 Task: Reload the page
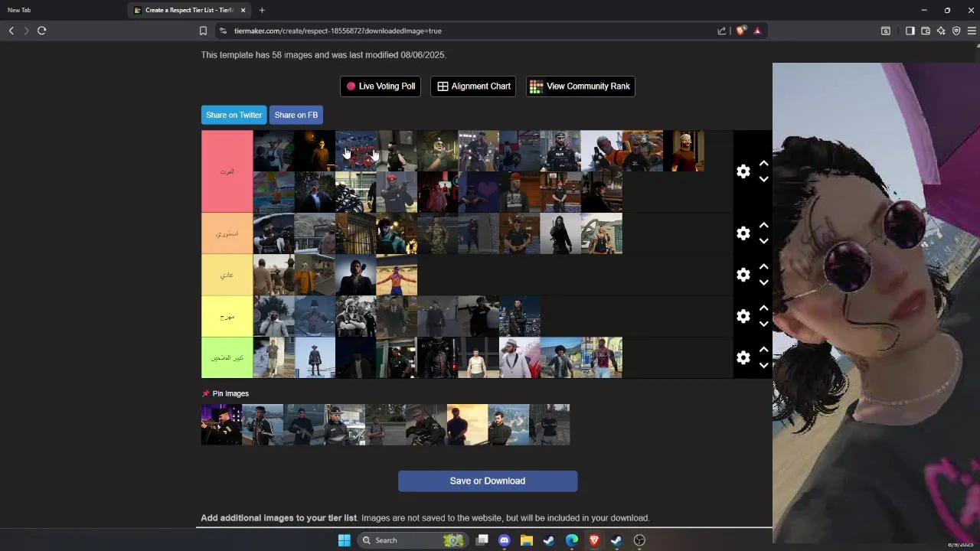click(x=42, y=31)
